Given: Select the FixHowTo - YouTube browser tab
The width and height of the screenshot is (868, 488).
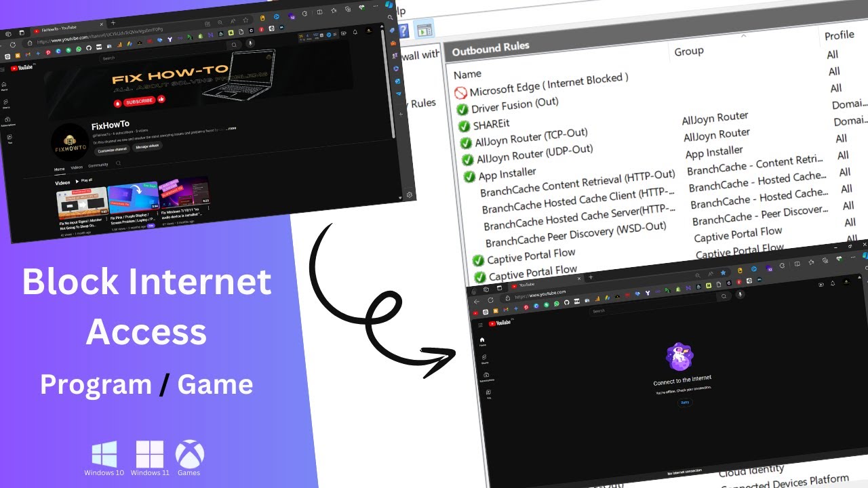Looking at the screenshot, I should point(68,30).
